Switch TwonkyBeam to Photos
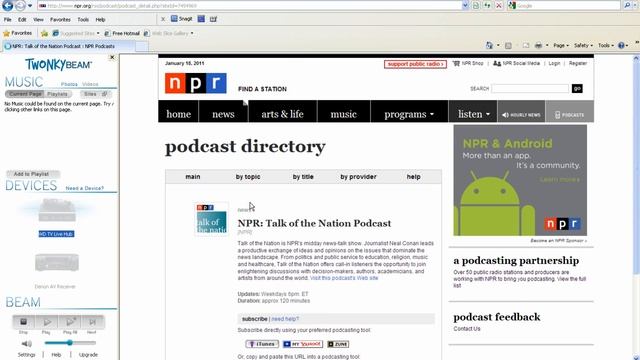Screen dimensions: 640x360 69,84
